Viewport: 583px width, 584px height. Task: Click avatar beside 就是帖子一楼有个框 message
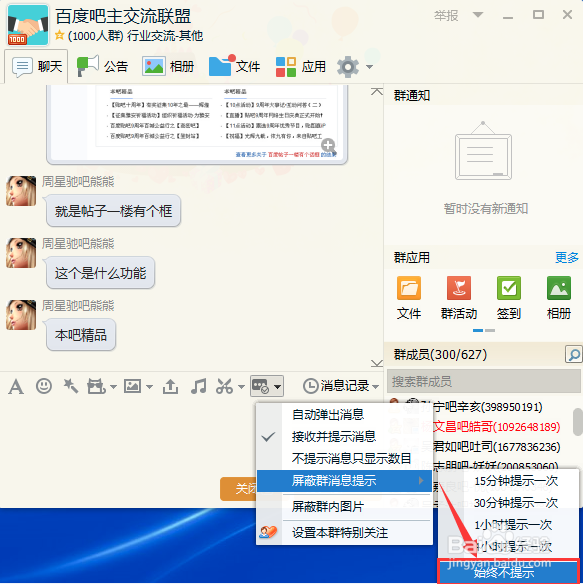pos(21,191)
